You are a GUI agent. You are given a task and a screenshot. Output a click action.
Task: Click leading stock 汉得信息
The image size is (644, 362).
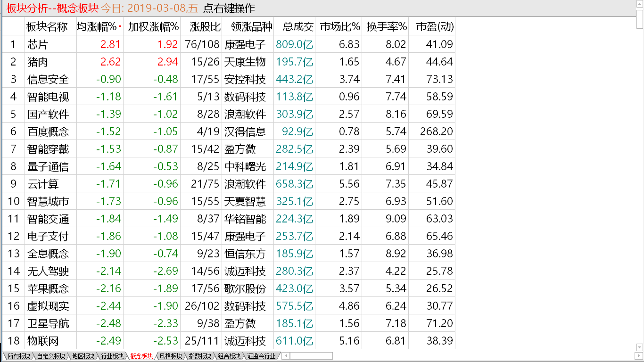point(245,132)
